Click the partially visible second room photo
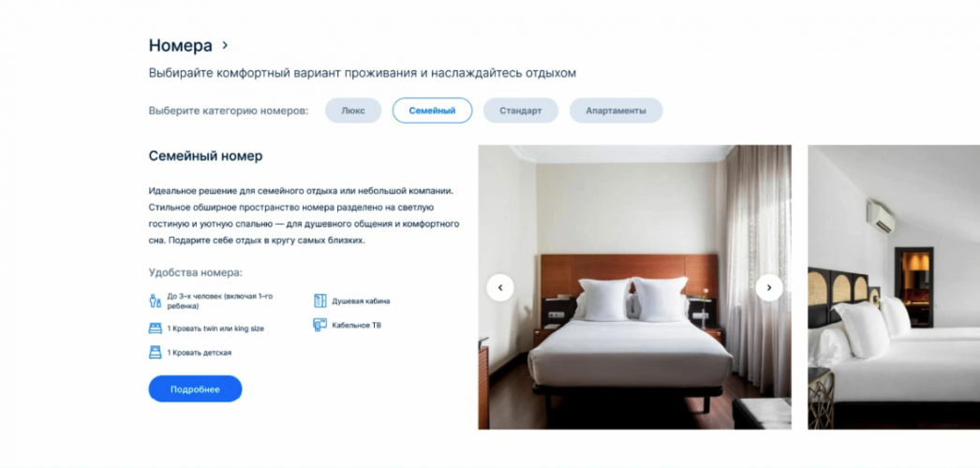Screen dimensions: 980x468 894,287
